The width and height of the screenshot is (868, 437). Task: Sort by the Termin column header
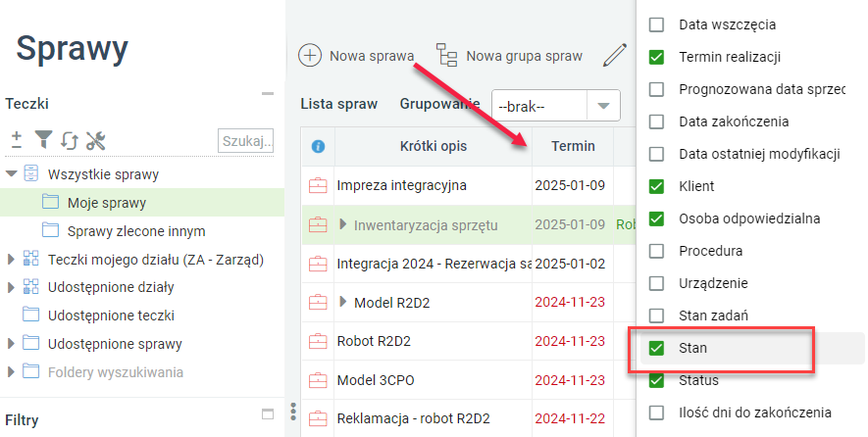pyautogui.click(x=573, y=147)
